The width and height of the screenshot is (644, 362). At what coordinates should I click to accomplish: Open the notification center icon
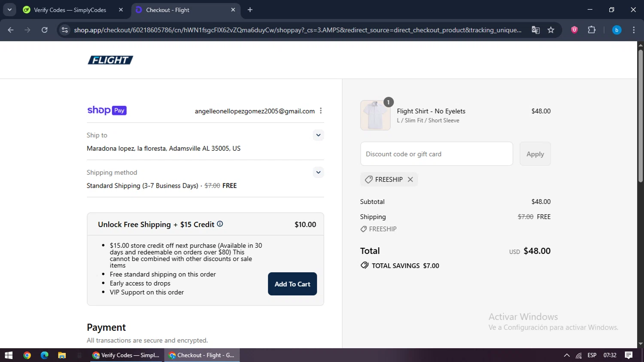pyautogui.click(x=629, y=355)
